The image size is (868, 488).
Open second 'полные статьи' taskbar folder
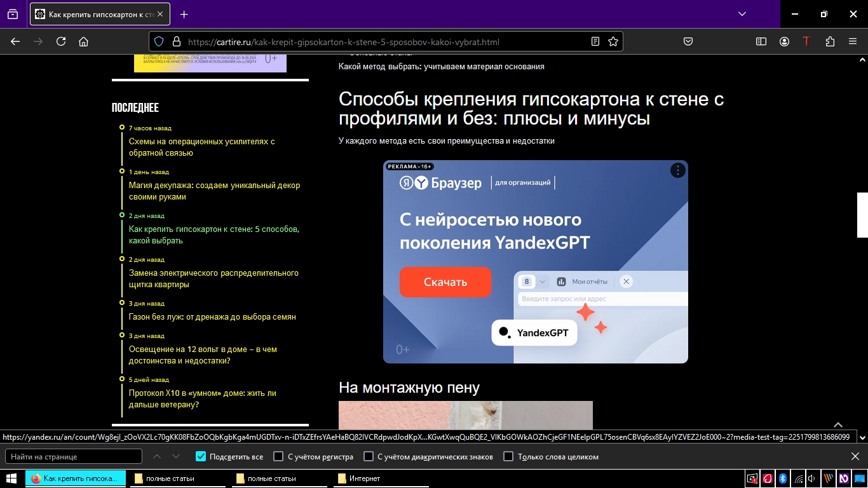coord(280,478)
